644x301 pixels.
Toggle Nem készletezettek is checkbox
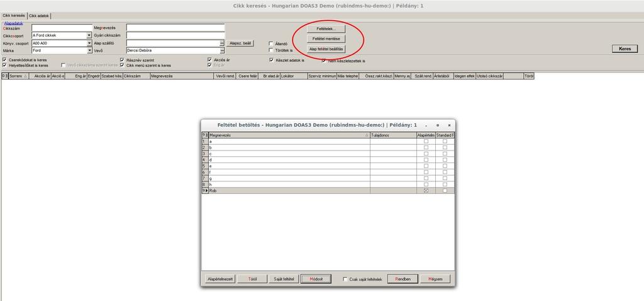tap(324, 60)
